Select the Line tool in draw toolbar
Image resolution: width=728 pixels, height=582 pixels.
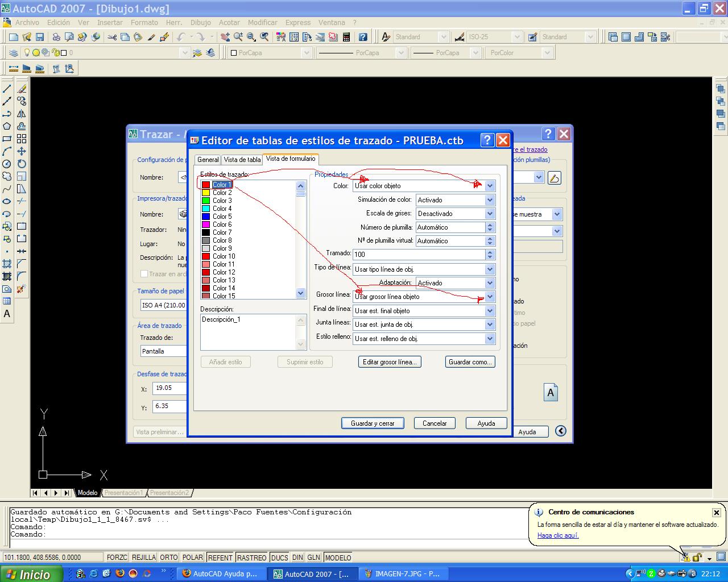pyautogui.click(x=7, y=89)
